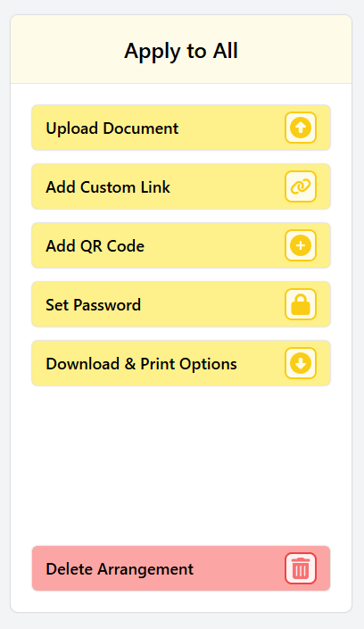The width and height of the screenshot is (364, 629).
Task: Click the chain link icon
Action: pyautogui.click(x=301, y=186)
